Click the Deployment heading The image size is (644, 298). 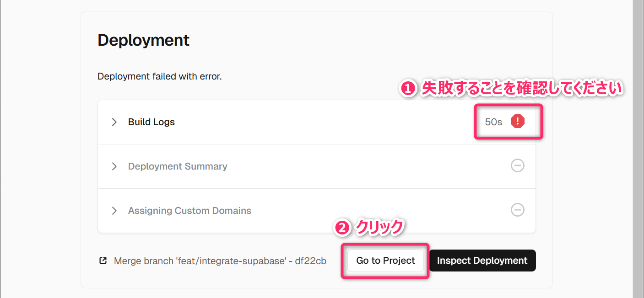(x=143, y=40)
